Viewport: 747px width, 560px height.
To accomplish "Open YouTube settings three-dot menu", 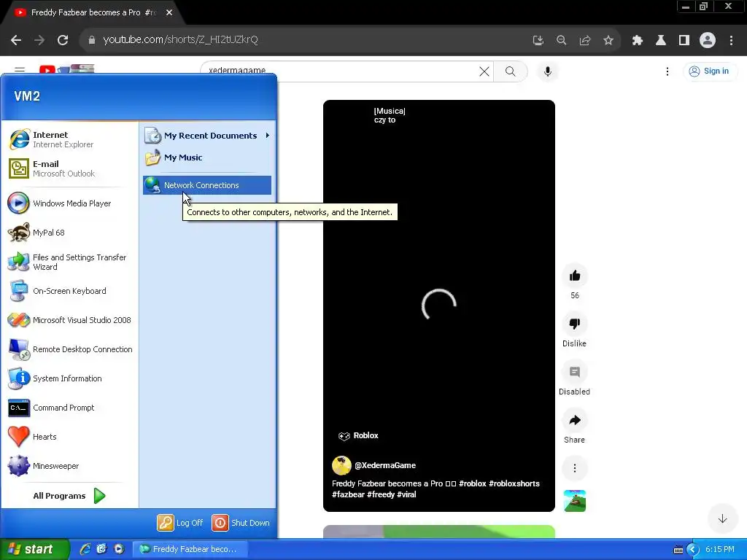I will 667,71.
